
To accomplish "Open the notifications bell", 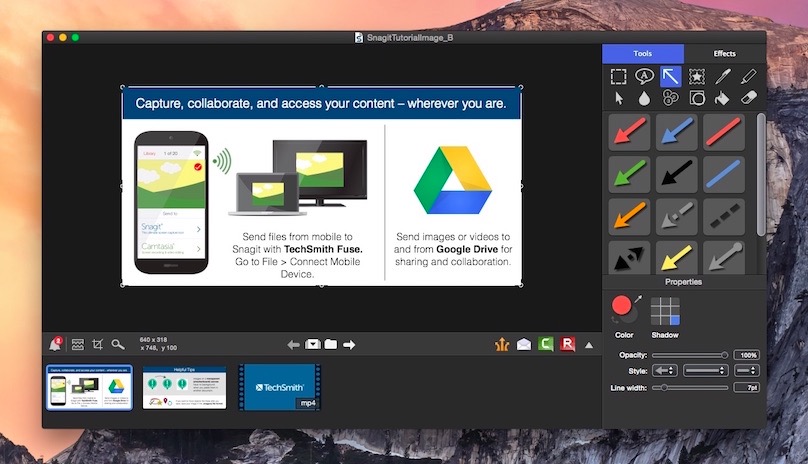I will 55,344.
